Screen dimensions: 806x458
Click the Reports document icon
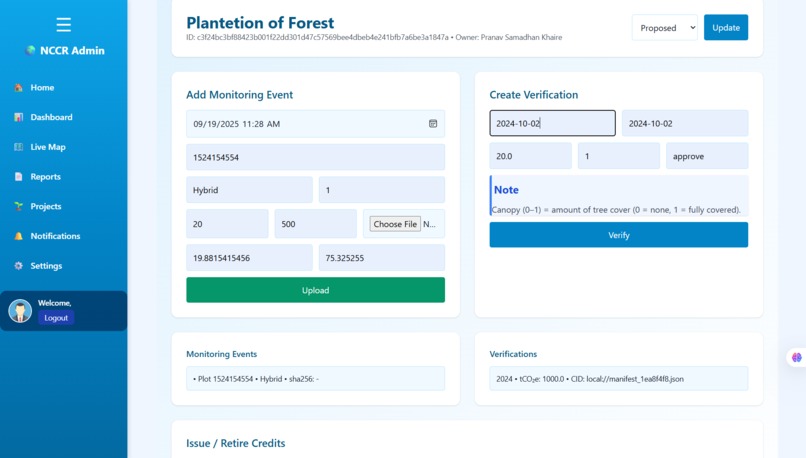point(19,177)
